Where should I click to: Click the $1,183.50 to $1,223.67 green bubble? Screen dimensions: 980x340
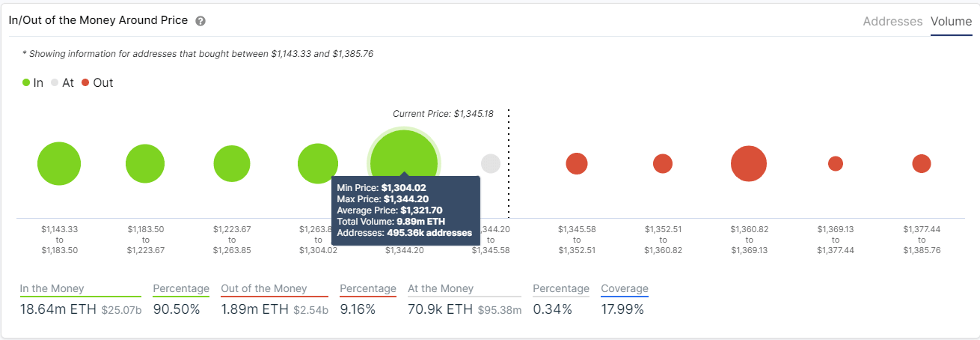pyautogui.click(x=145, y=163)
